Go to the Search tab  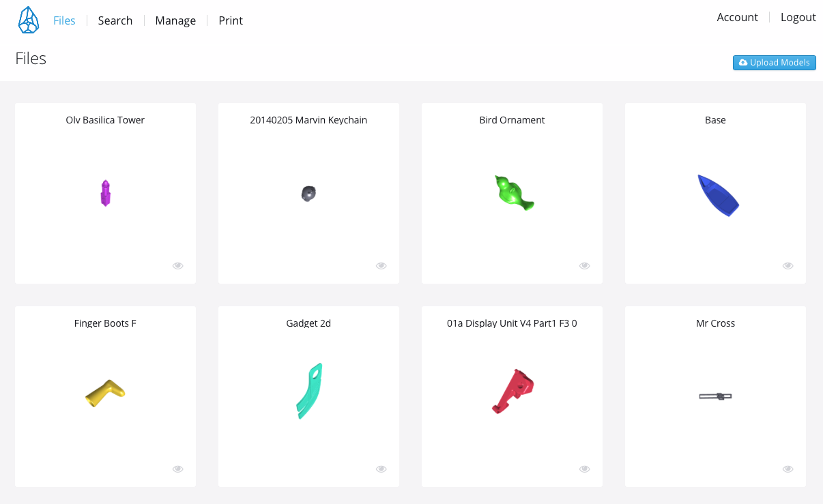coord(115,20)
